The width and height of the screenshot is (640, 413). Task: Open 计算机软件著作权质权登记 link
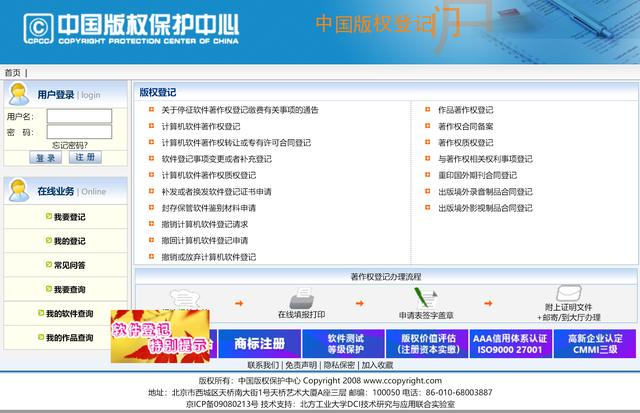pos(209,175)
